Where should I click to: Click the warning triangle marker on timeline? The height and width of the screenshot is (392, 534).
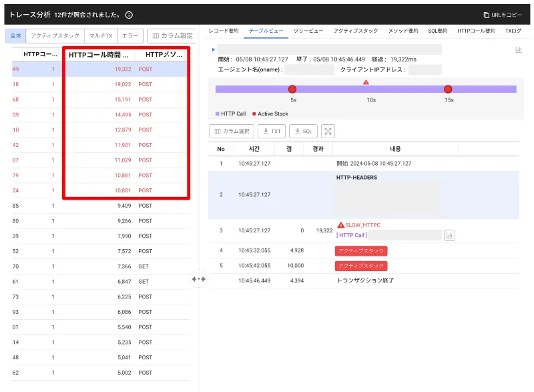point(366,82)
